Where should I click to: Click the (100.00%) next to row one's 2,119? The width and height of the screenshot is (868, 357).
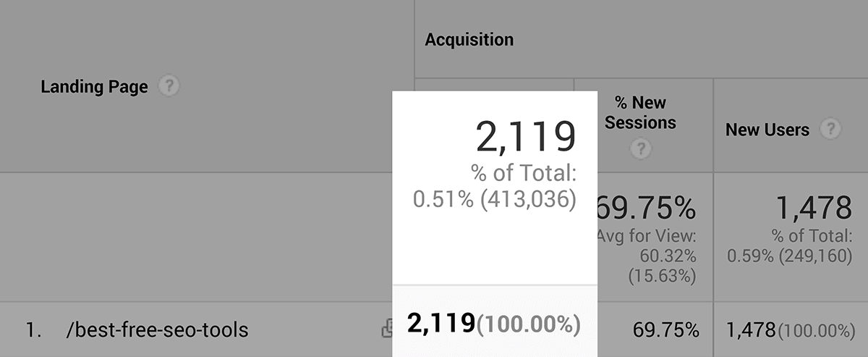(x=528, y=324)
